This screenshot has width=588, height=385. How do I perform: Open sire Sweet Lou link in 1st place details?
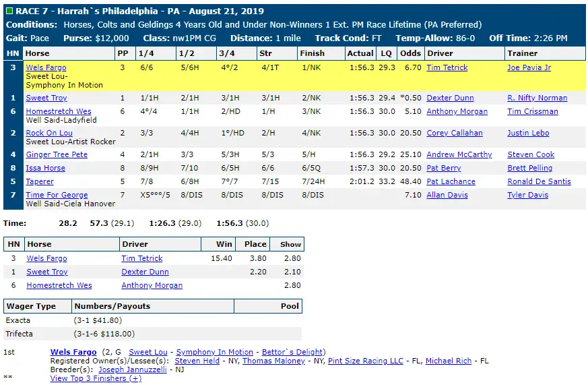[148, 353]
